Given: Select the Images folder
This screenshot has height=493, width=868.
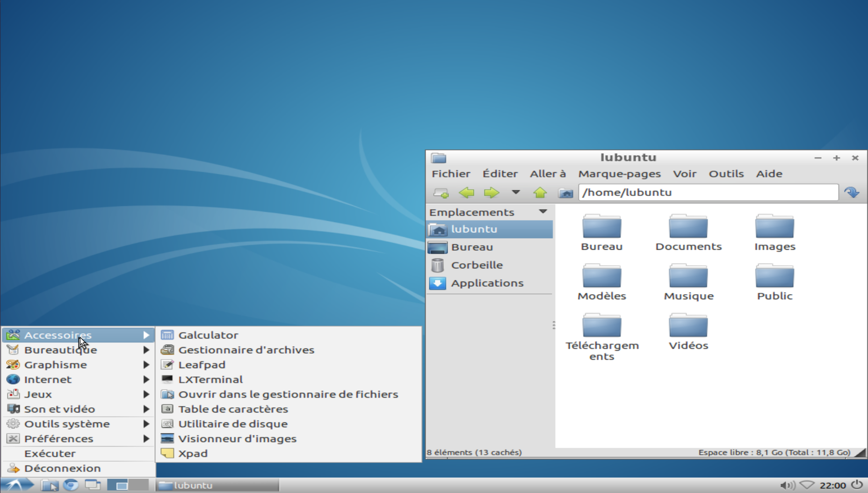Looking at the screenshot, I should coord(774,232).
